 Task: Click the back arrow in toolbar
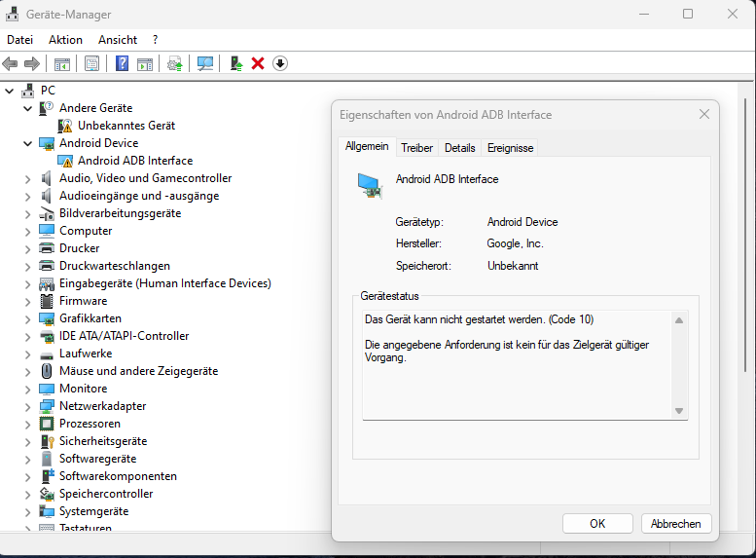[x=11, y=63]
